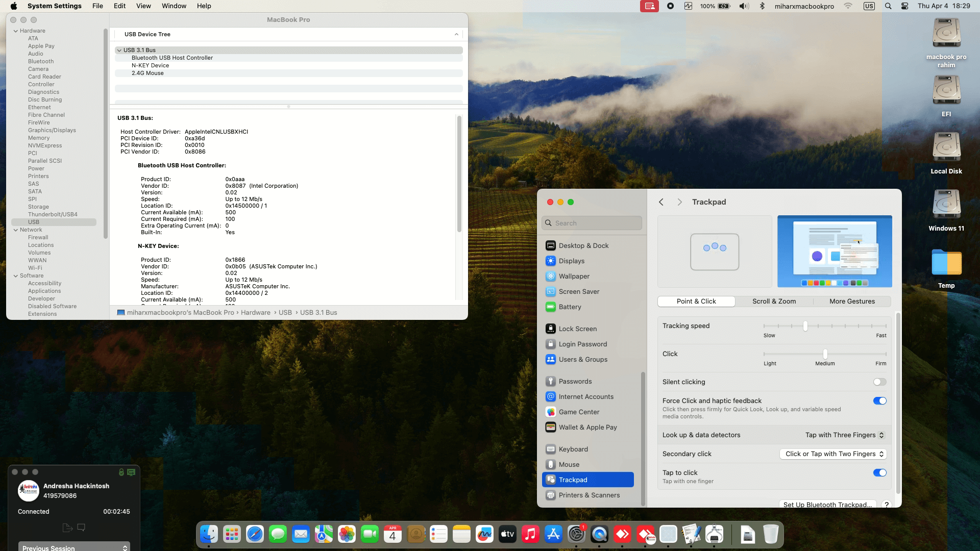The height and width of the screenshot is (551, 980).
Task: Launch Music app in the Dock
Action: 530,534
